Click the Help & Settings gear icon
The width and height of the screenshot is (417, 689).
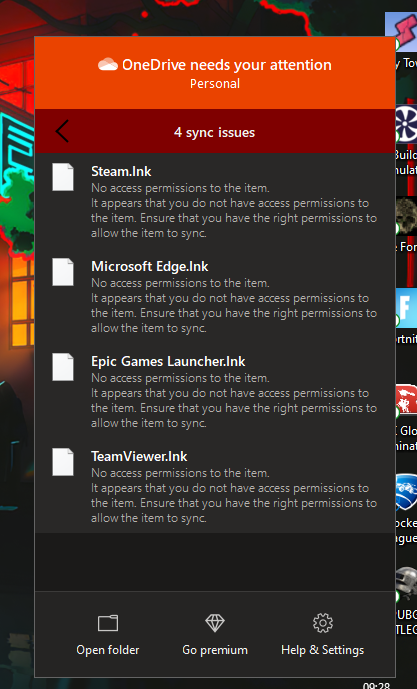point(323,623)
